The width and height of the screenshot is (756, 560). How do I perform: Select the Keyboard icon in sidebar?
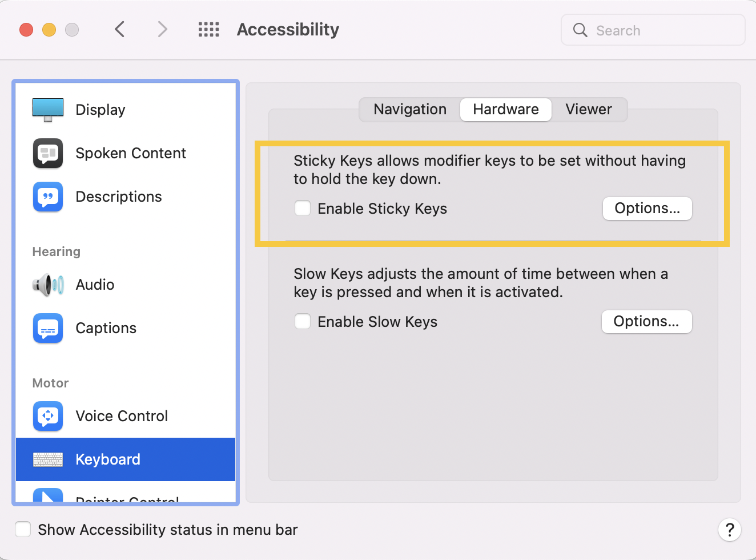pos(48,459)
